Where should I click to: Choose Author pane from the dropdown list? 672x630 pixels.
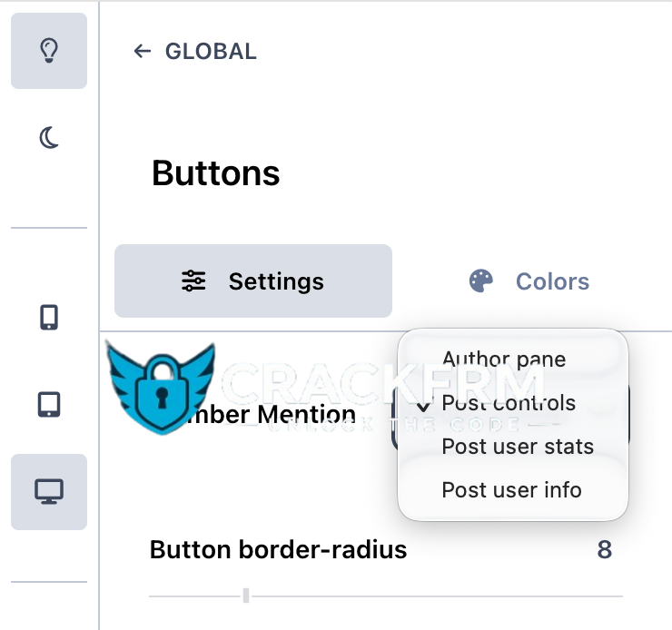point(503,359)
